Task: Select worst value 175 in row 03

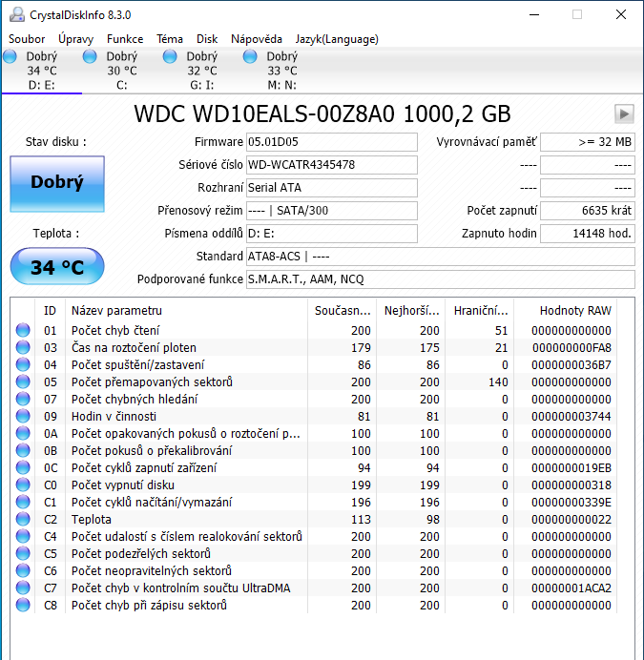Action: point(429,348)
